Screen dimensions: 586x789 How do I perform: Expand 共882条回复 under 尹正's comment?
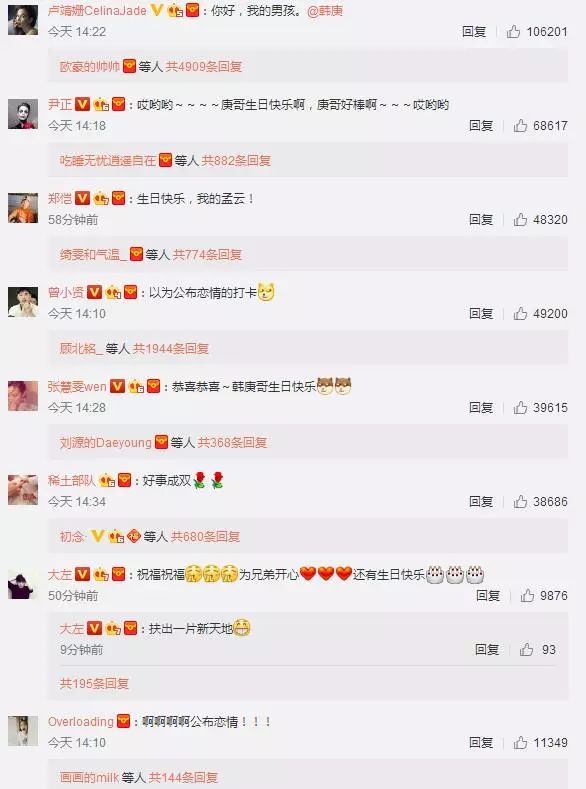coord(236,161)
